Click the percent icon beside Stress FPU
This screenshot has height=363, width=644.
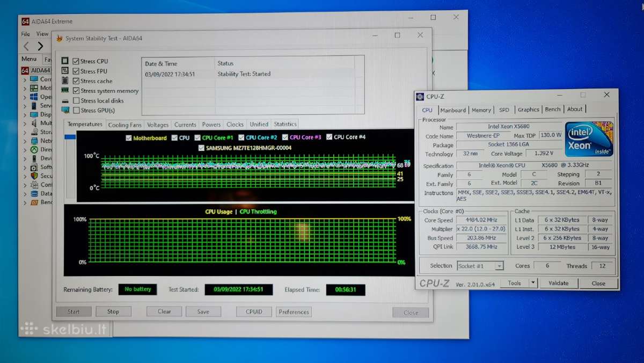pos(65,71)
